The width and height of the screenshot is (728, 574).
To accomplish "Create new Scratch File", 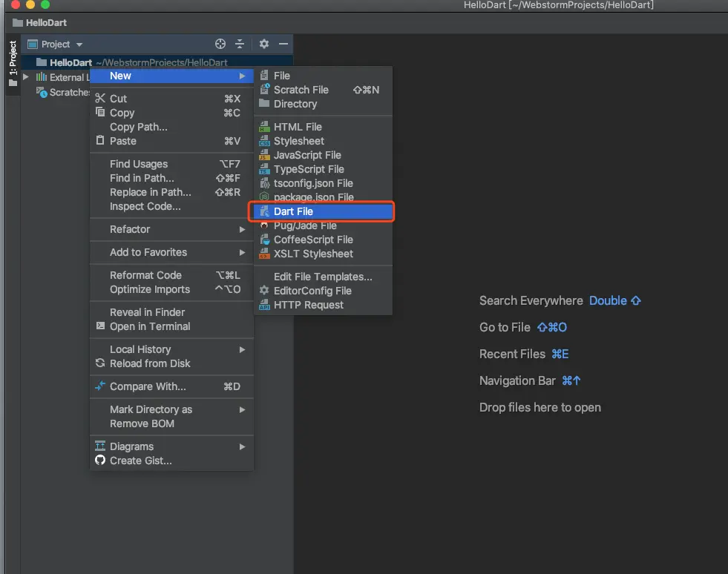I will click(323, 90).
